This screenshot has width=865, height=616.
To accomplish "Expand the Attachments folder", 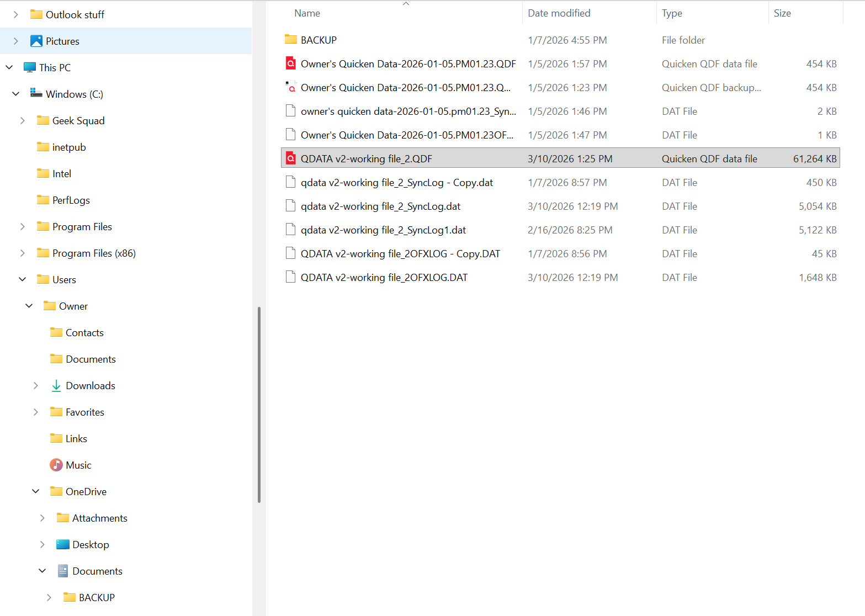I will coord(42,518).
